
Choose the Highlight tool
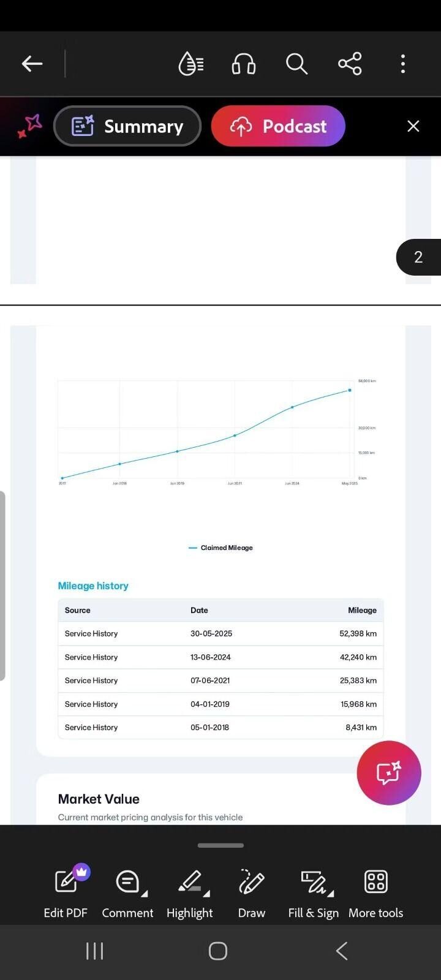coord(190,893)
